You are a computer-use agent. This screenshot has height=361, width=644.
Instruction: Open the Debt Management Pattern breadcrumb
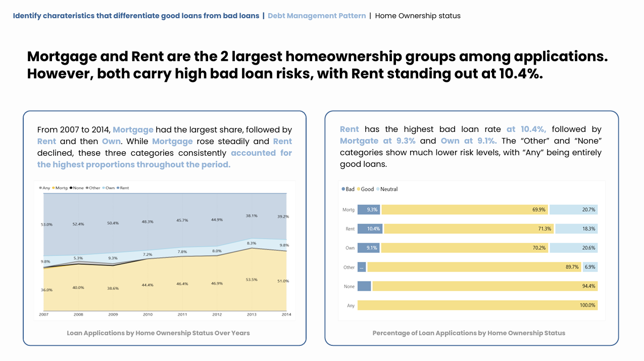(x=317, y=16)
